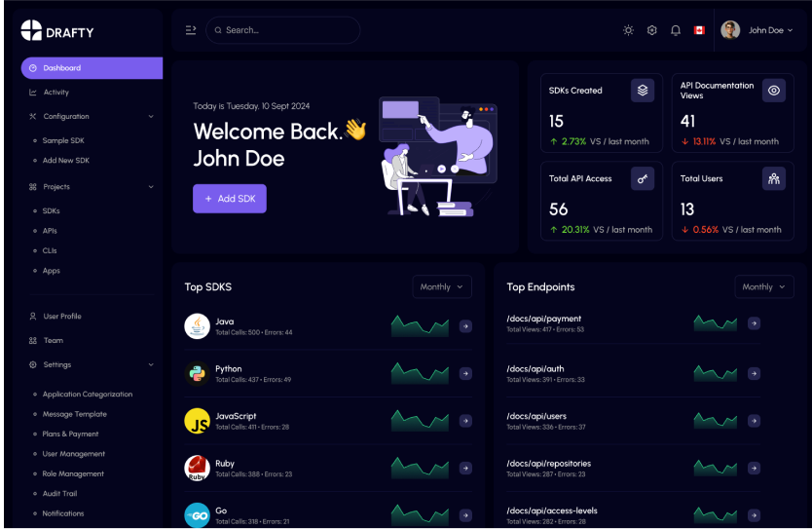The height and width of the screenshot is (529, 812).
Task: Collapse the sidebar with the menu icon
Action: 191,30
